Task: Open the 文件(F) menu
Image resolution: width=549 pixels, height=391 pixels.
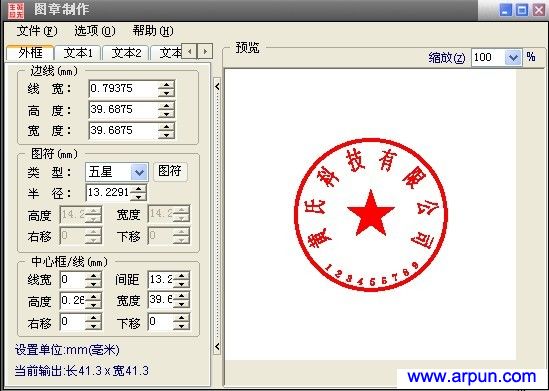Action: click(36, 31)
